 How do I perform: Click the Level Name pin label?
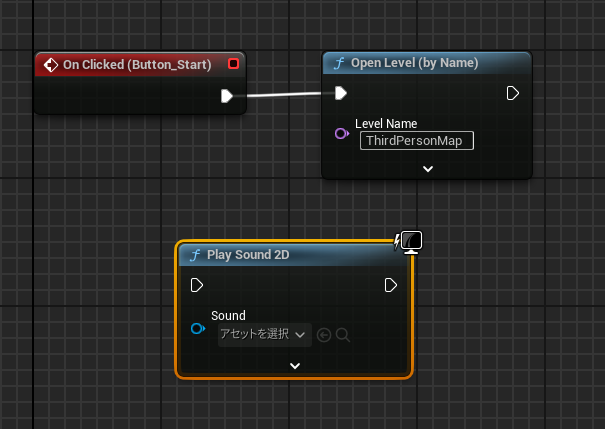[386, 123]
